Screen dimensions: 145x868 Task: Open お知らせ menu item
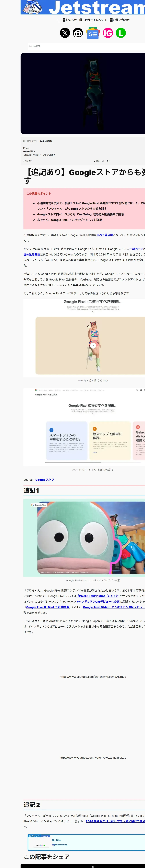tap(70, 20)
